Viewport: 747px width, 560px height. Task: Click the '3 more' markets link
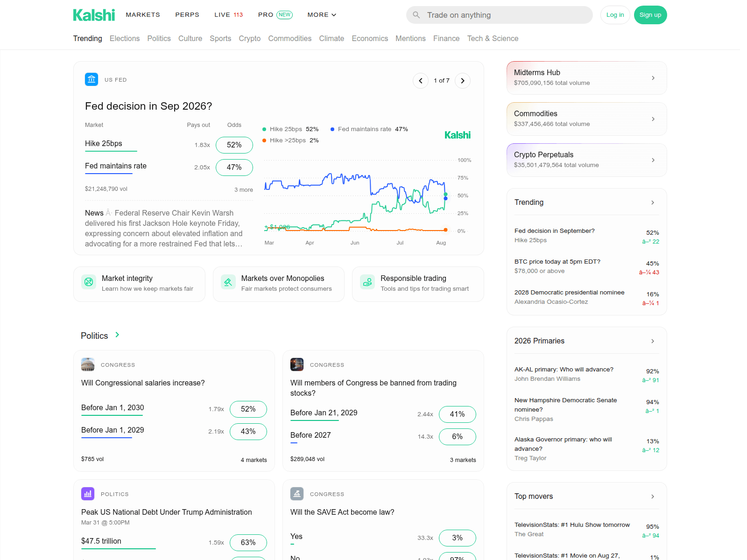coord(244,190)
